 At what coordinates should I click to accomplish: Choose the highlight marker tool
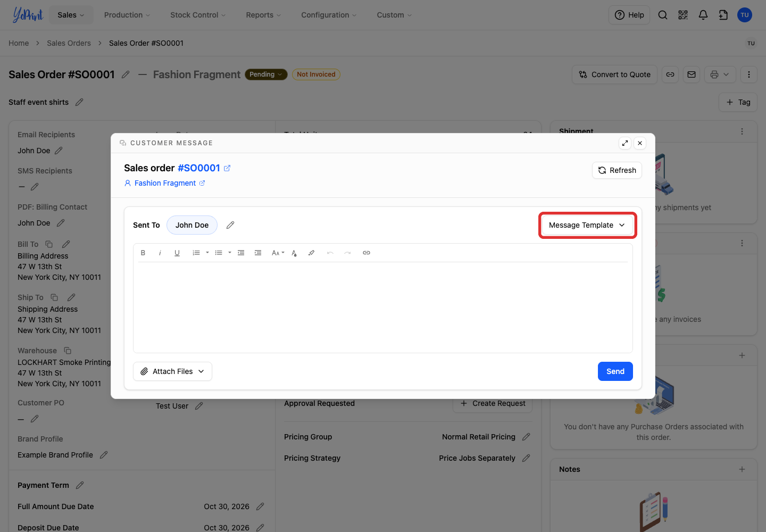(311, 253)
